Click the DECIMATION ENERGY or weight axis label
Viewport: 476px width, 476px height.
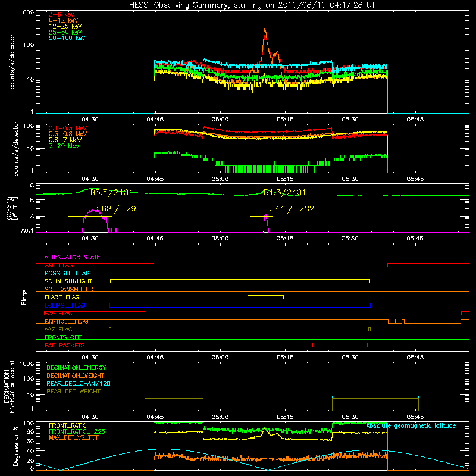point(9,386)
